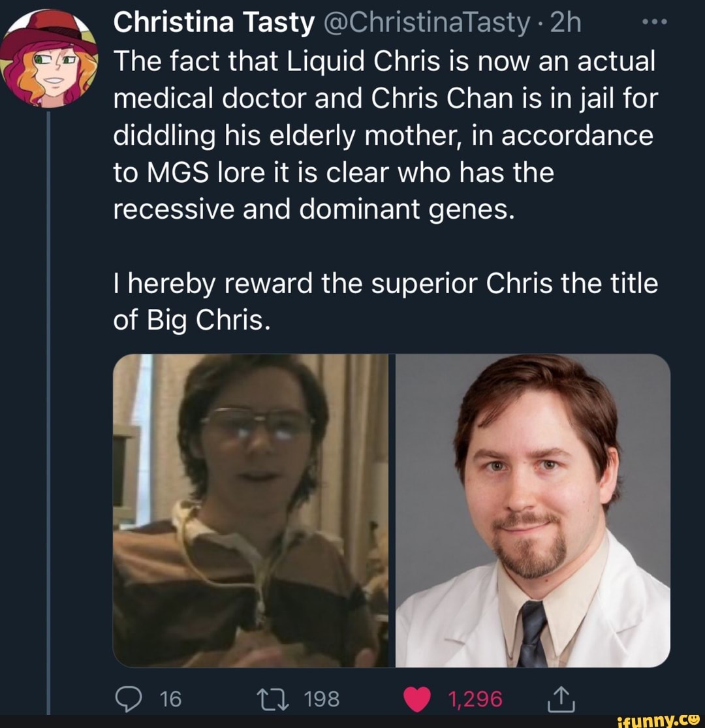View the 16 replies count

click(170, 699)
